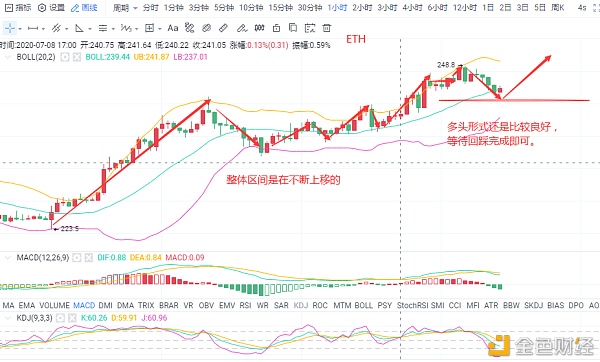The height and width of the screenshot is (362, 600).
Task: Select the 1小时 timeframe
Action: tap(338, 8)
